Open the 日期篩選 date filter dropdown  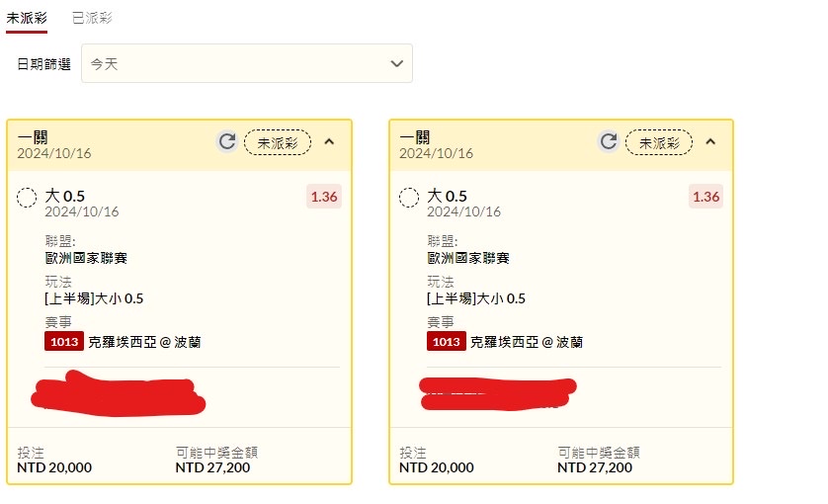point(247,63)
